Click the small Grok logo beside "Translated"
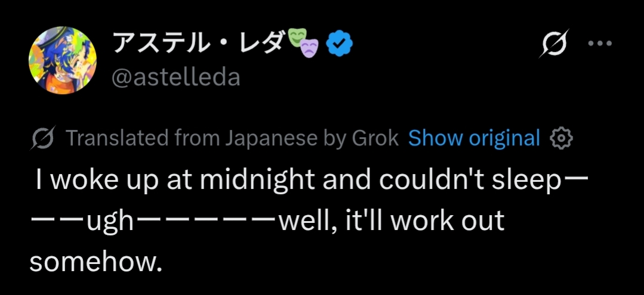The height and width of the screenshot is (295, 644). [44, 138]
